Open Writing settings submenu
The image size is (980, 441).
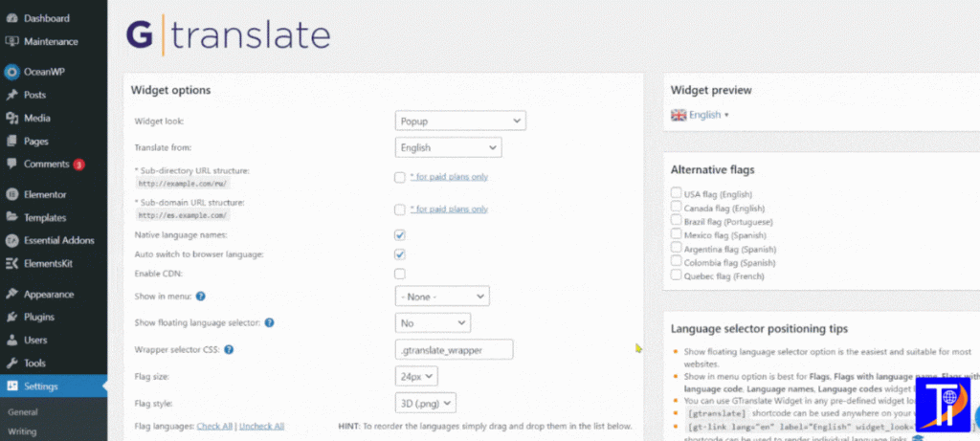(22, 431)
